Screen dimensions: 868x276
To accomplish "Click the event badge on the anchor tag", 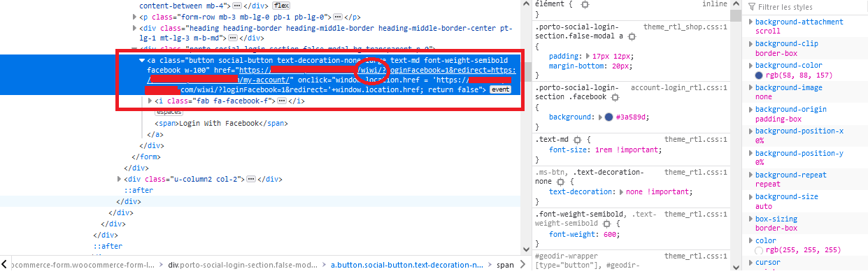I will [500, 90].
